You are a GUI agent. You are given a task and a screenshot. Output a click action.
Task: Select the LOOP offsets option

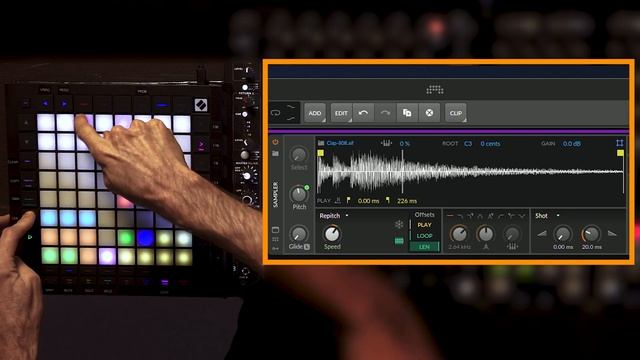424,236
